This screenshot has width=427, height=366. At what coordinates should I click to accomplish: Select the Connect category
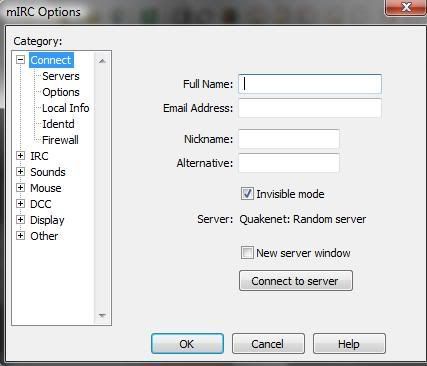51,60
